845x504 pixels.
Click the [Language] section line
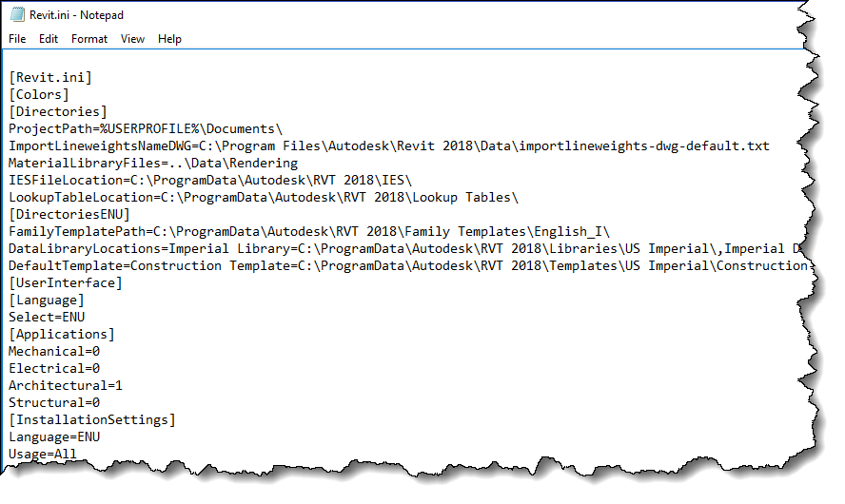pos(47,300)
